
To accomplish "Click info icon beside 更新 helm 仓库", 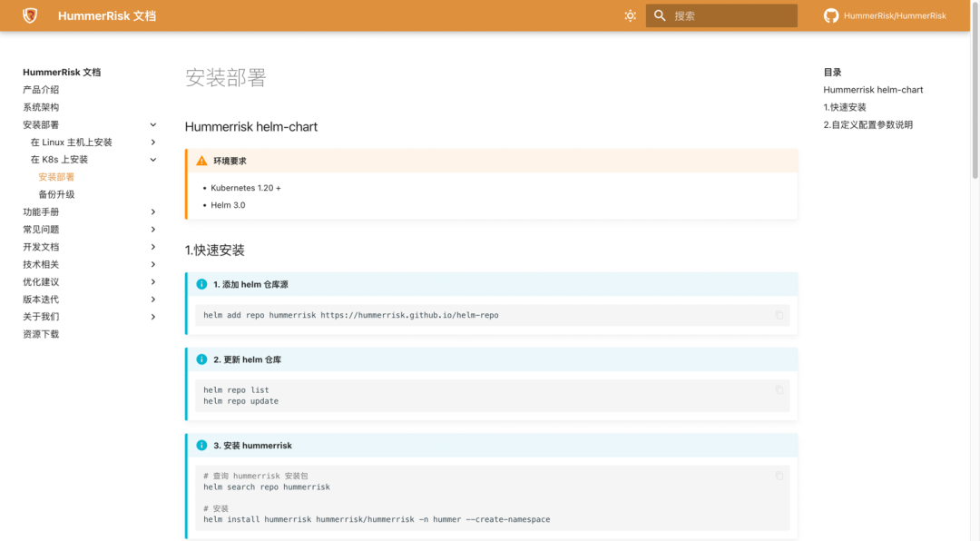I will tap(201, 359).
